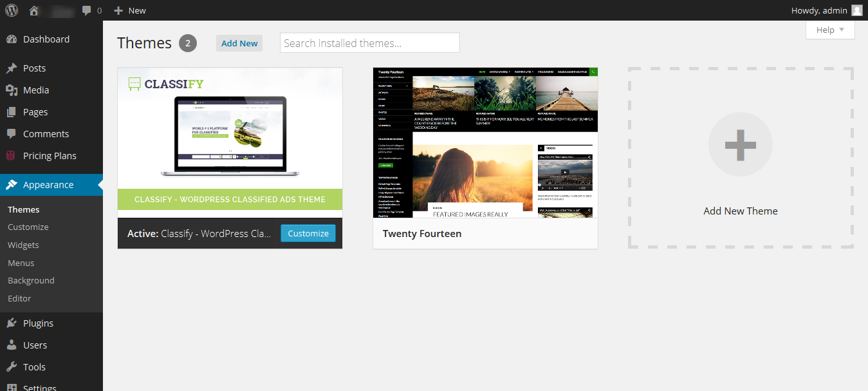Click the Comments speech bubble sidebar icon
Viewport: 868px width, 391px height.
click(x=12, y=134)
